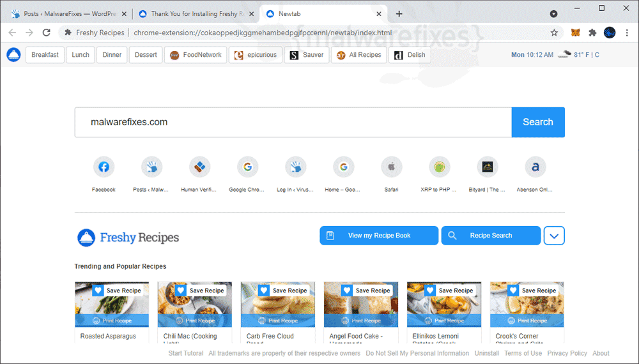Click the Recipe Search button

coord(491,236)
